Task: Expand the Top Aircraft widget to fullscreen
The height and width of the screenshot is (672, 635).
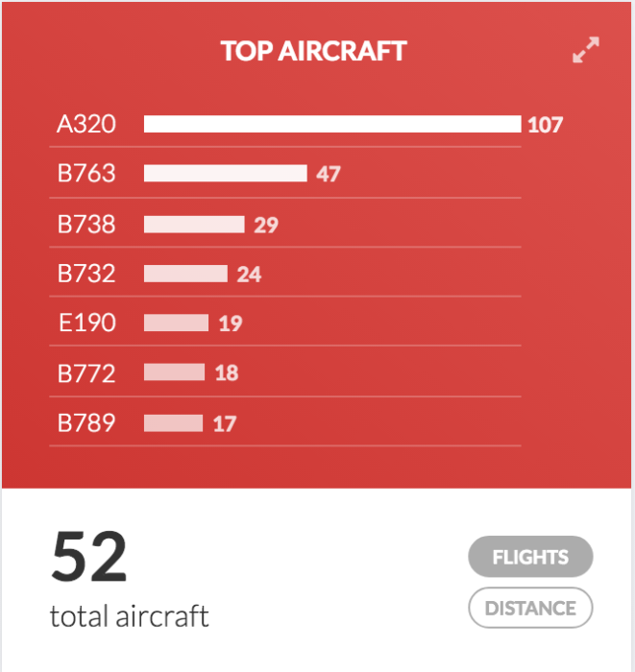Action: 585,51
